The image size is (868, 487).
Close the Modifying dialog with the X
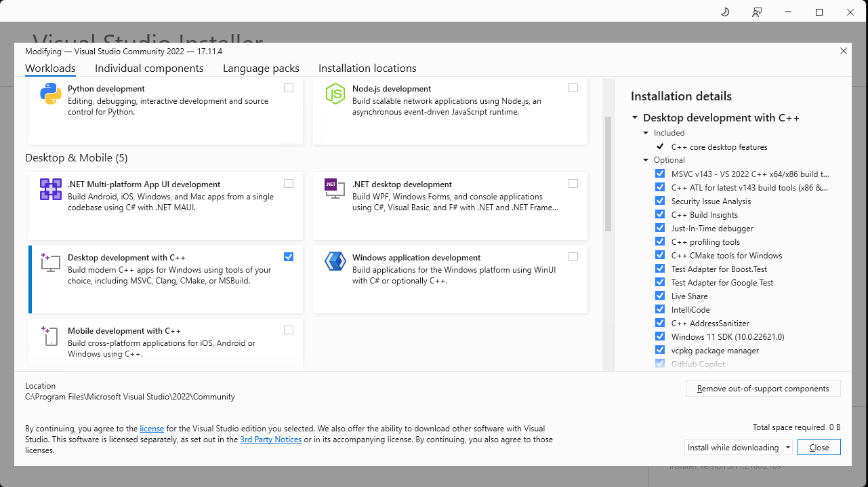pyautogui.click(x=844, y=51)
